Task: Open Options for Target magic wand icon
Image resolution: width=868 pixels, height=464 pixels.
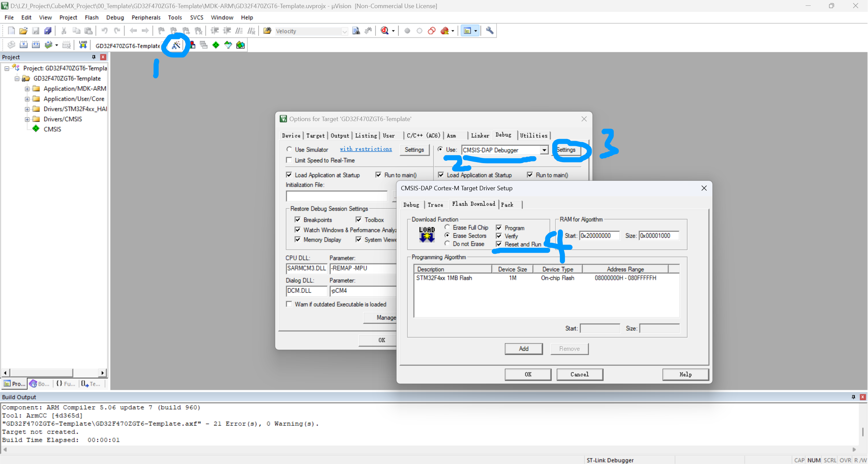Action: 176,45
